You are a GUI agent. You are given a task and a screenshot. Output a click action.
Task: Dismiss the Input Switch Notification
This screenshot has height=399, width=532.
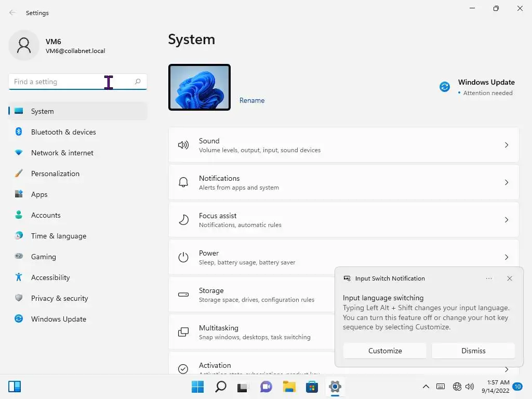[473, 351]
